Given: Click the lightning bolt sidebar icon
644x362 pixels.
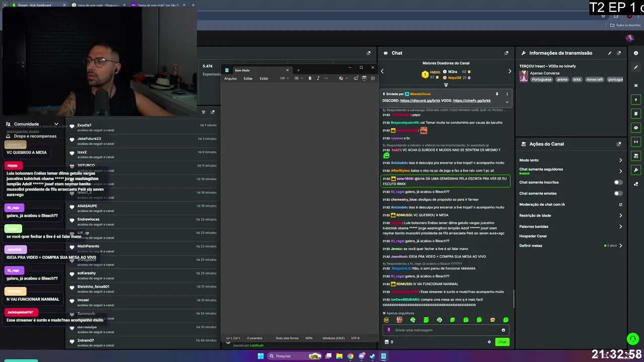Looking at the screenshot, I should [636, 100].
